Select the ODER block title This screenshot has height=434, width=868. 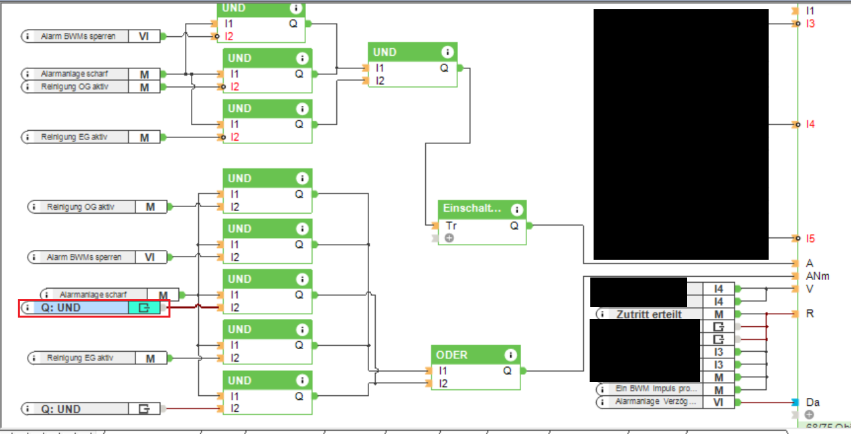[x=452, y=354]
